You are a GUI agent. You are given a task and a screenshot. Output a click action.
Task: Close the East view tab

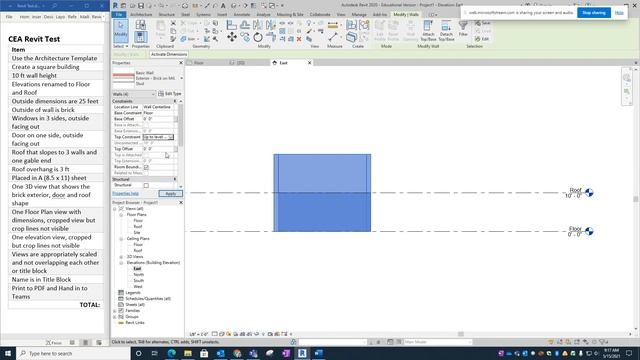tap(309, 63)
